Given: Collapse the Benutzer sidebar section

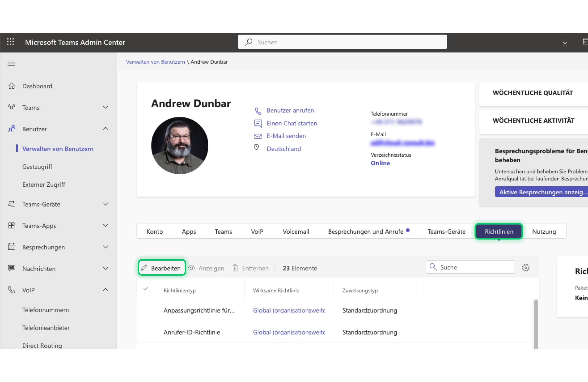Looking at the screenshot, I should (x=105, y=129).
